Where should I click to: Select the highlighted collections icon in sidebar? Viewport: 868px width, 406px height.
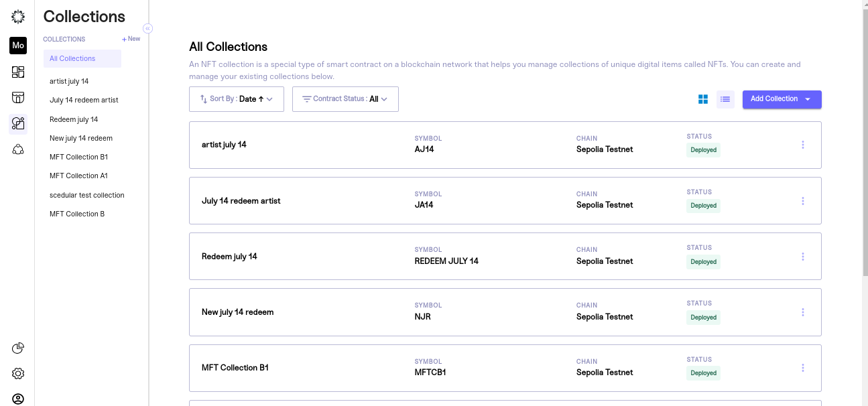coord(18,123)
